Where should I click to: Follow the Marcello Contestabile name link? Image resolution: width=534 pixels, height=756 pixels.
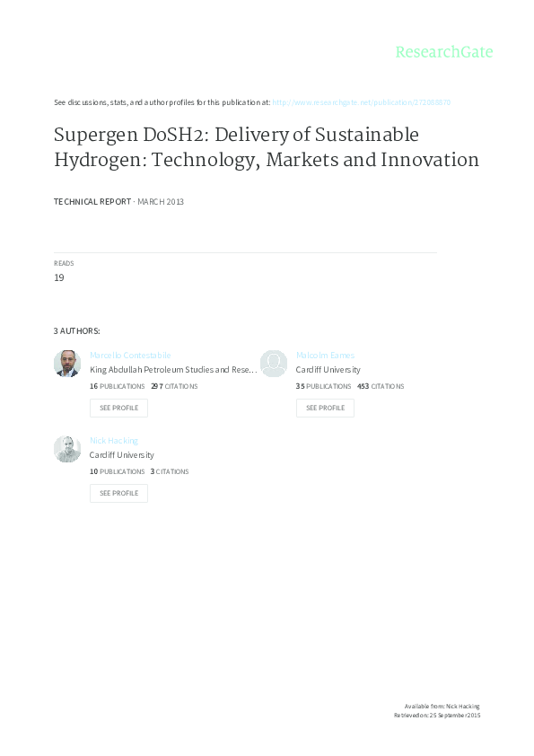[x=130, y=356]
